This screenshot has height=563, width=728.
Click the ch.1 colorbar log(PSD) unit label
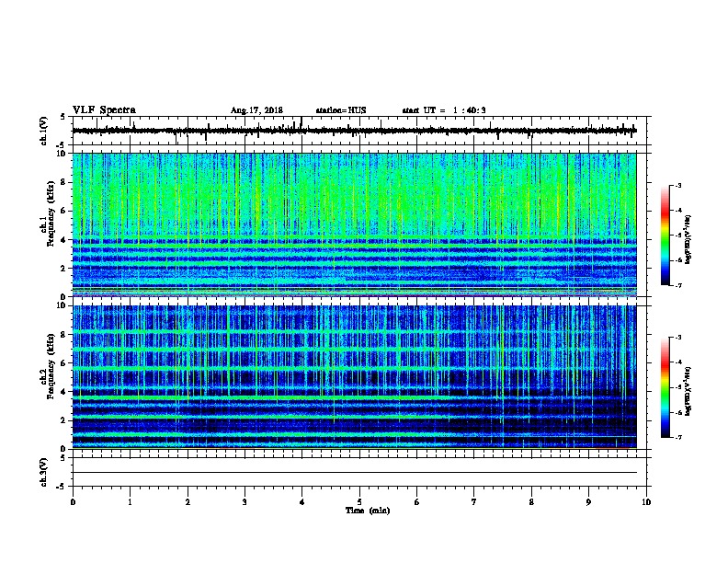pyautogui.click(x=688, y=239)
